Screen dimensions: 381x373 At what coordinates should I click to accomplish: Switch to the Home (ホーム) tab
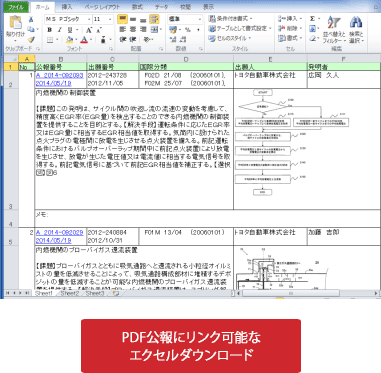(42, 7)
